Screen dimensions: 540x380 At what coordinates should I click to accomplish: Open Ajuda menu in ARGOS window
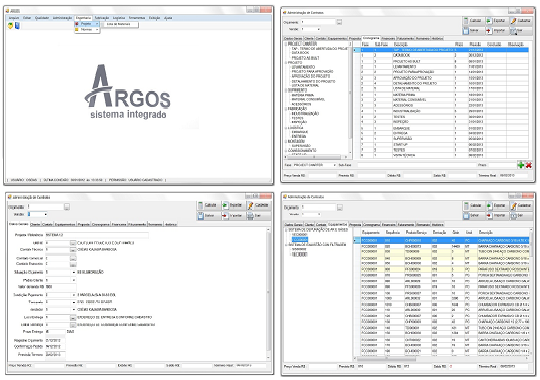pos(168,18)
